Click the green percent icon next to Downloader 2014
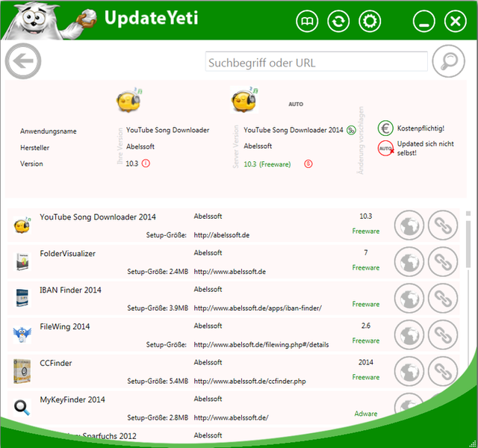The width and height of the screenshot is (478, 448). [x=352, y=131]
